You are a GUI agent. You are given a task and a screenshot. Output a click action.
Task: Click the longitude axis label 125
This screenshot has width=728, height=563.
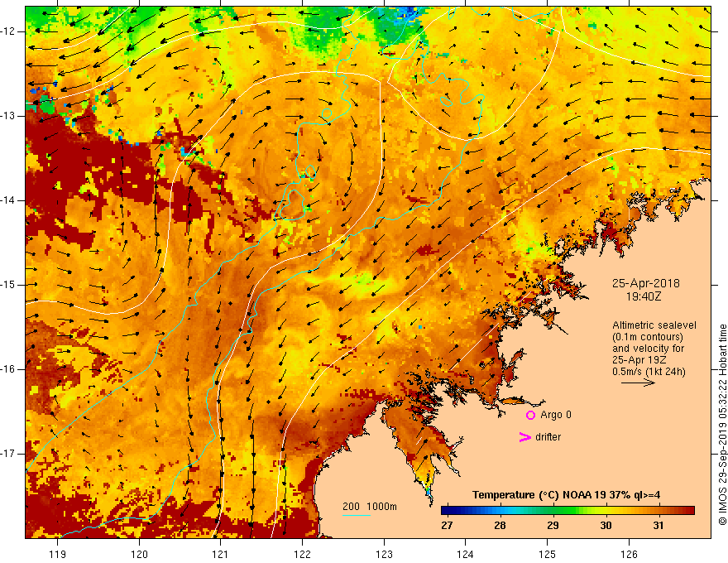(x=548, y=554)
